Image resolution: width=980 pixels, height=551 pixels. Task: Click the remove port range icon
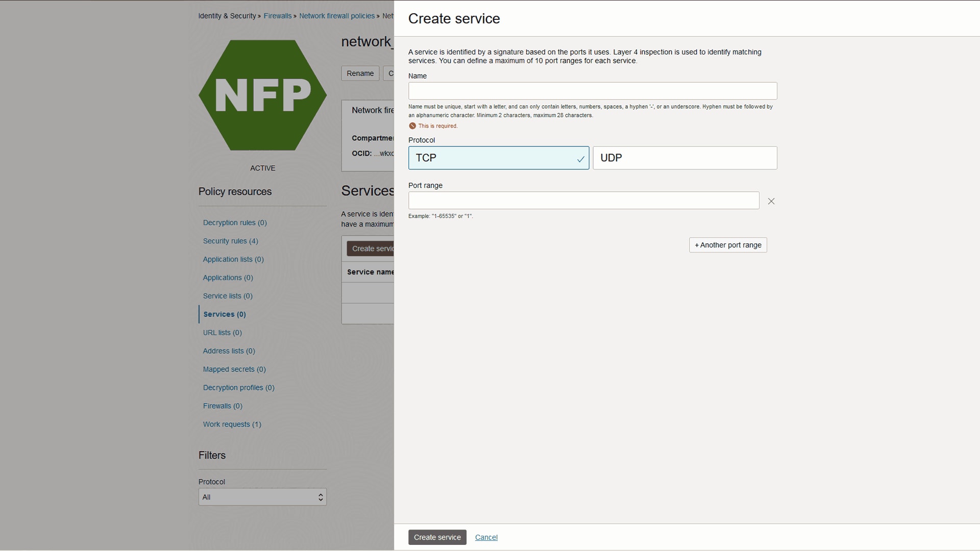pos(771,201)
